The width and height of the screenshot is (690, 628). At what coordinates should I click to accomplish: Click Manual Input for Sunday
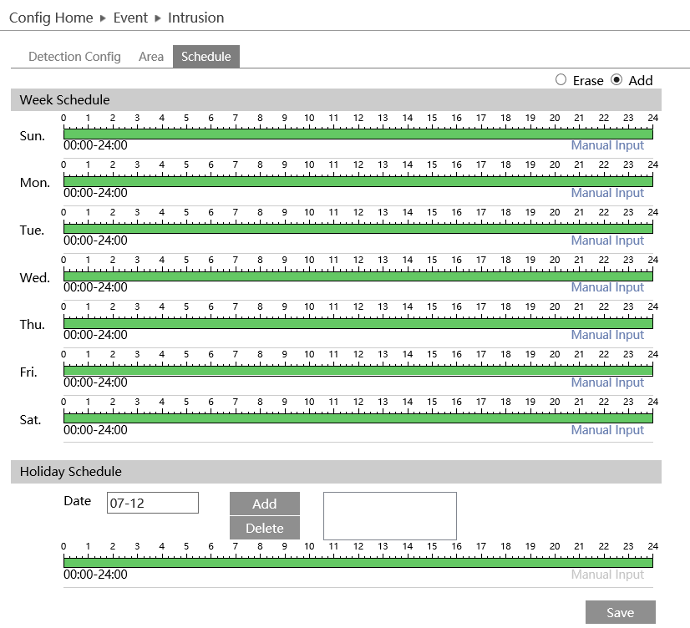tap(607, 146)
